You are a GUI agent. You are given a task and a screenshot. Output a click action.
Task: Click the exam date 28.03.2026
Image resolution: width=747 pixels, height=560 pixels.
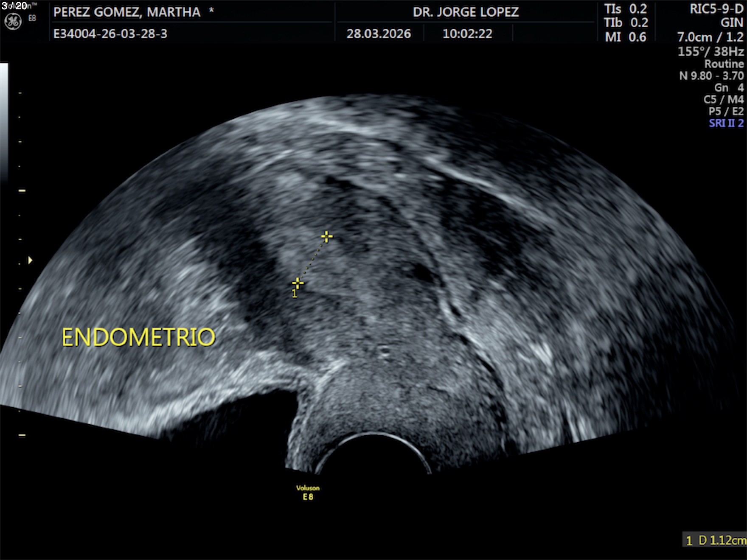[379, 34]
